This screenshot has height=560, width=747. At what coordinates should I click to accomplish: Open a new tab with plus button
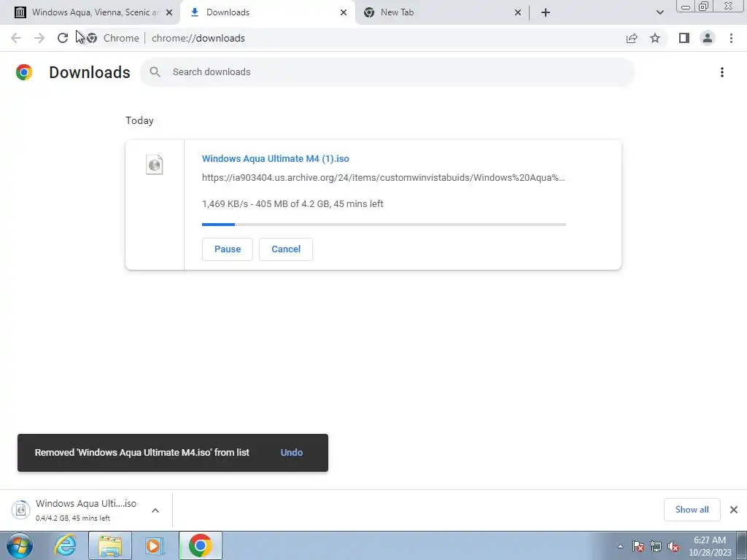[546, 12]
